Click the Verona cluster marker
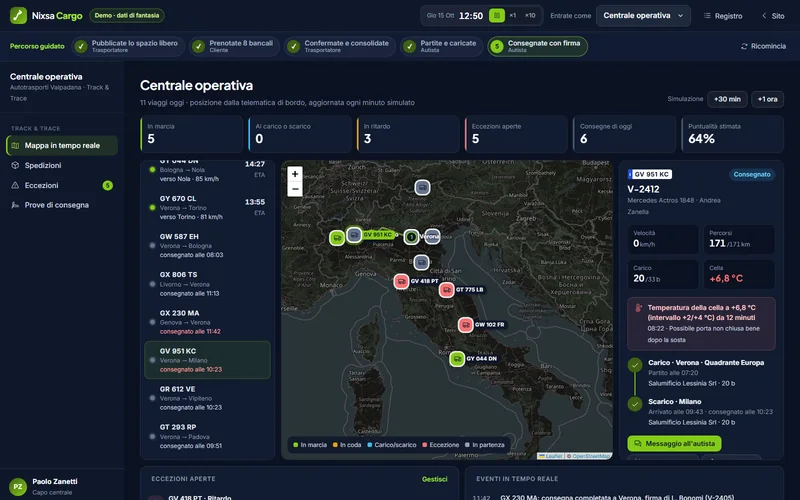Image resolution: width=800 pixels, height=500 pixels. pos(411,237)
